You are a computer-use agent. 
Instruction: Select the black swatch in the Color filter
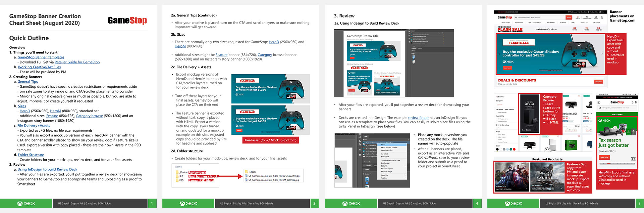point(497,150)
